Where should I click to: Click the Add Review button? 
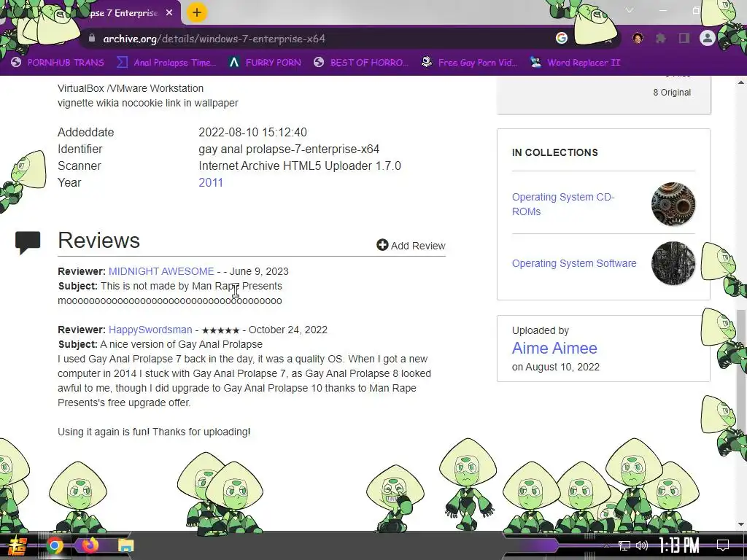pos(411,245)
